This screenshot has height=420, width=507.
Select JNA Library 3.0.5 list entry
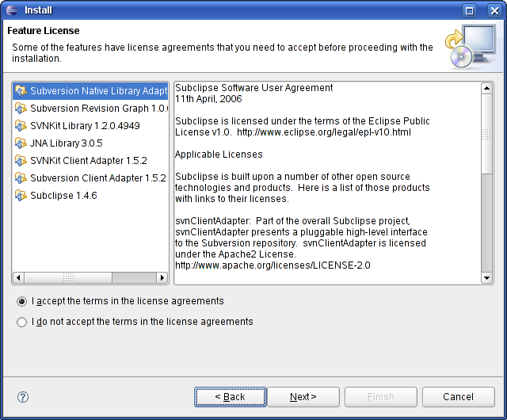coord(67,143)
